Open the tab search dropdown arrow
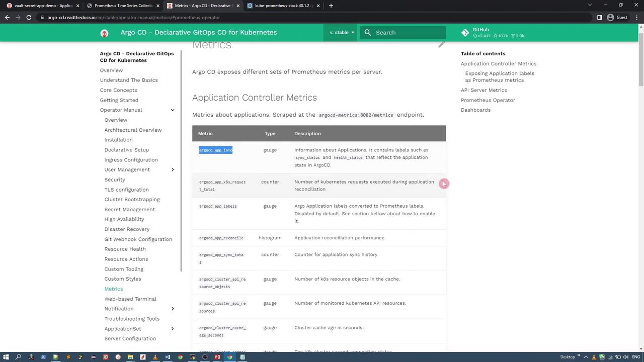 tap(590, 5)
